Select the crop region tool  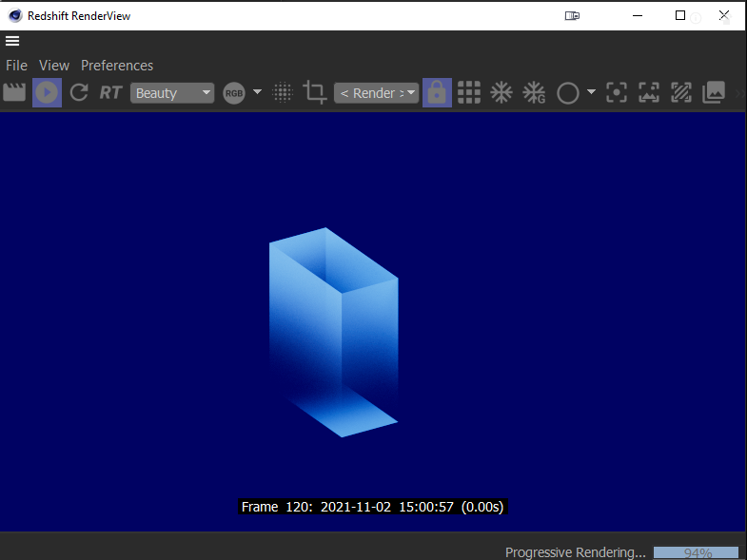coord(314,92)
